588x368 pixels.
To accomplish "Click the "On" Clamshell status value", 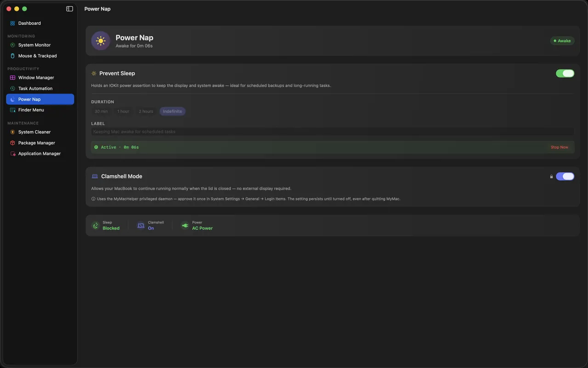I will point(151,228).
